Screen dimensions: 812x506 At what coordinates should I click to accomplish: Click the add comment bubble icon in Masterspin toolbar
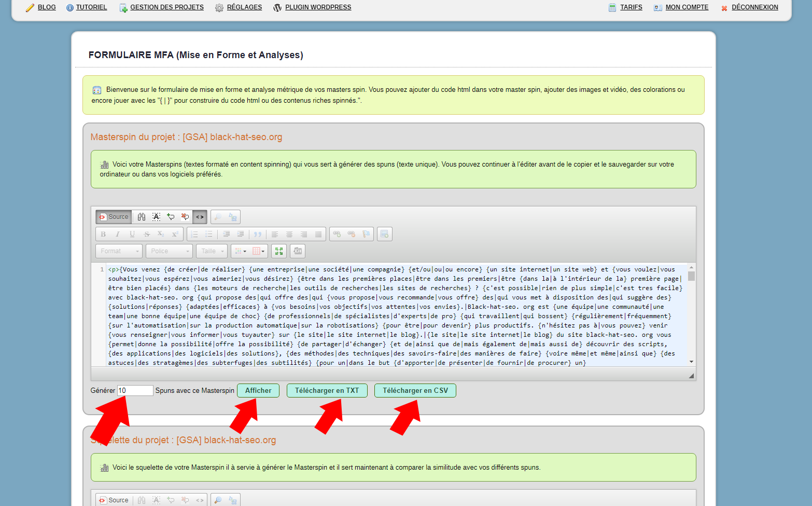coord(171,217)
